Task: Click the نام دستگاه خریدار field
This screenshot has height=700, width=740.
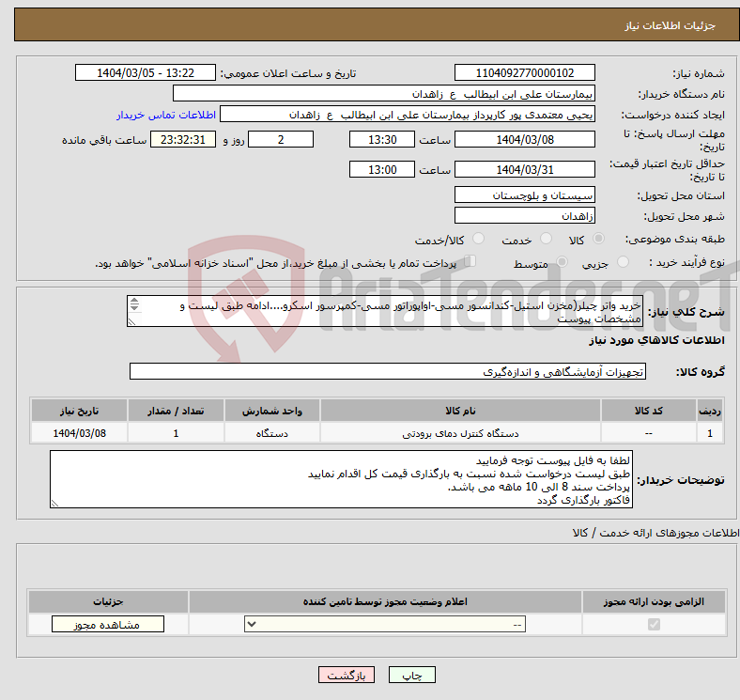Action: (x=384, y=94)
